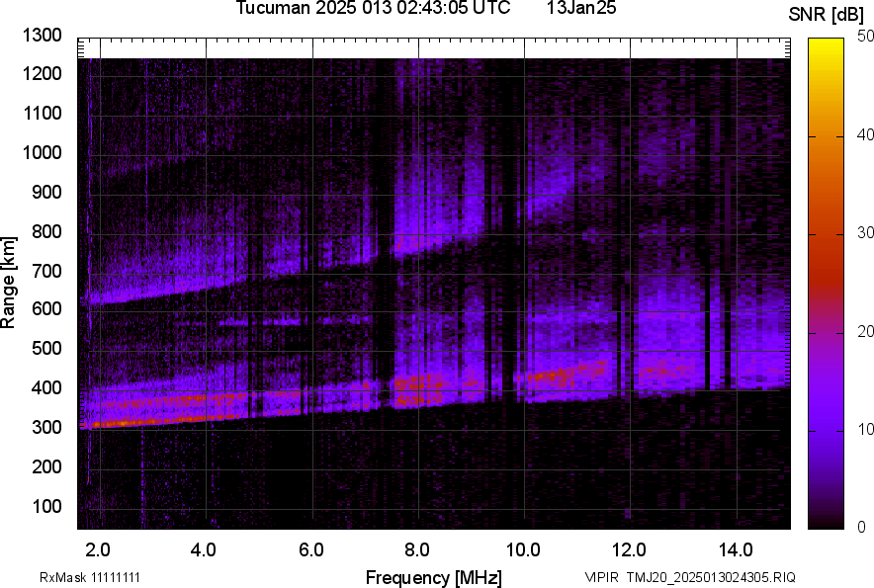
Task: Click the date label '13Jan25'
Action: click(581, 8)
